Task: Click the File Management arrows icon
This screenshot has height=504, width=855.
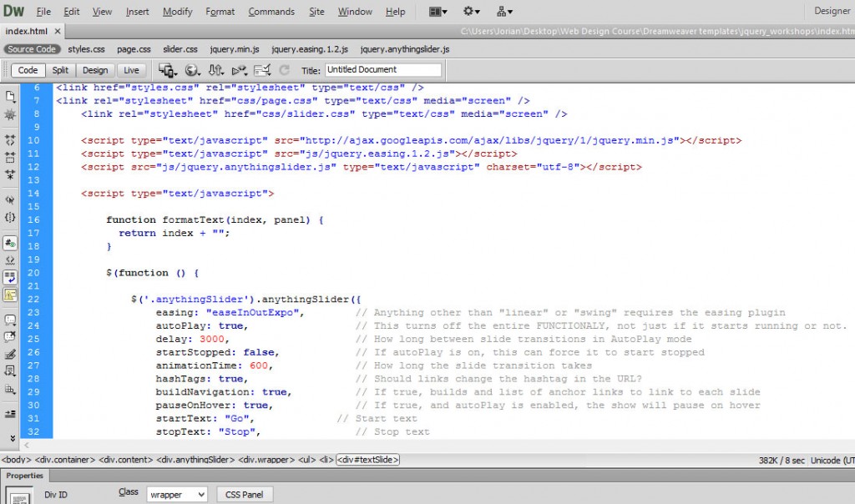Action: (216, 70)
